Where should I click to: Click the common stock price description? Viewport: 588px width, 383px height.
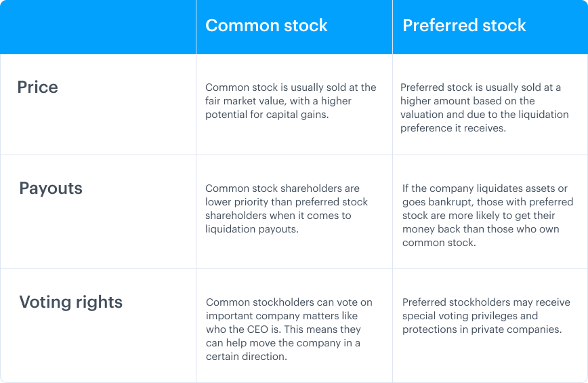point(291,101)
